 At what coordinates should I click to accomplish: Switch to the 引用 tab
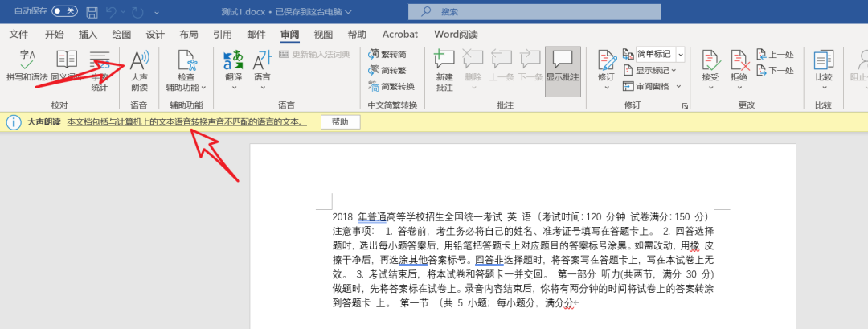pos(223,35)
